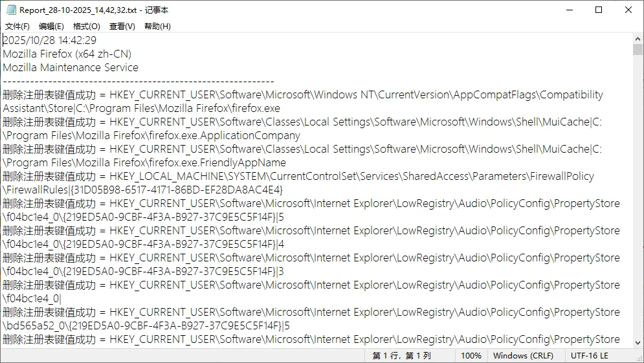This screenshot has height=363, width=644.
Task: Minimize the Notepad window
Action: tap(569, 10)
